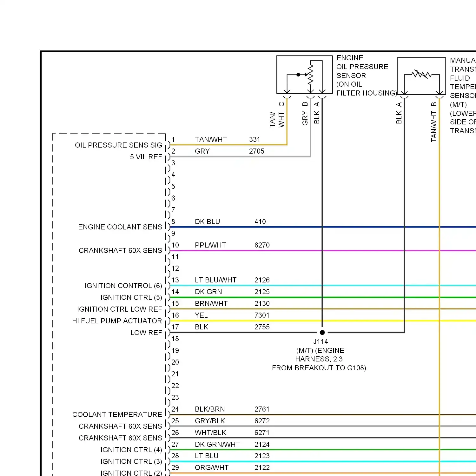Click circuit number '2755'
The image size is (476, 476).
(x=262, y=327)
